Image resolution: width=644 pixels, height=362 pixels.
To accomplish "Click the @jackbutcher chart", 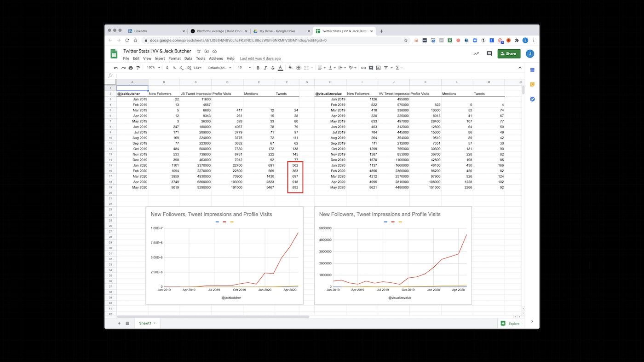I will tap(224, 256).
